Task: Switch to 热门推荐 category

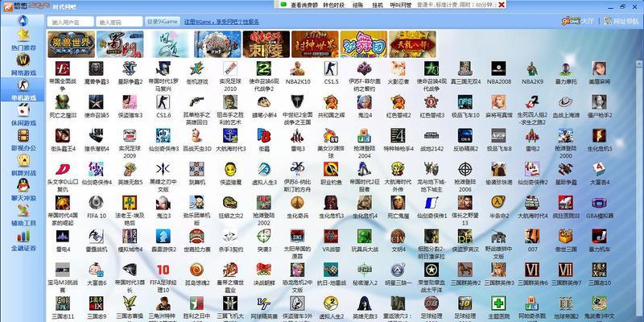Action: pyautogui.click(x=23, y=39)
